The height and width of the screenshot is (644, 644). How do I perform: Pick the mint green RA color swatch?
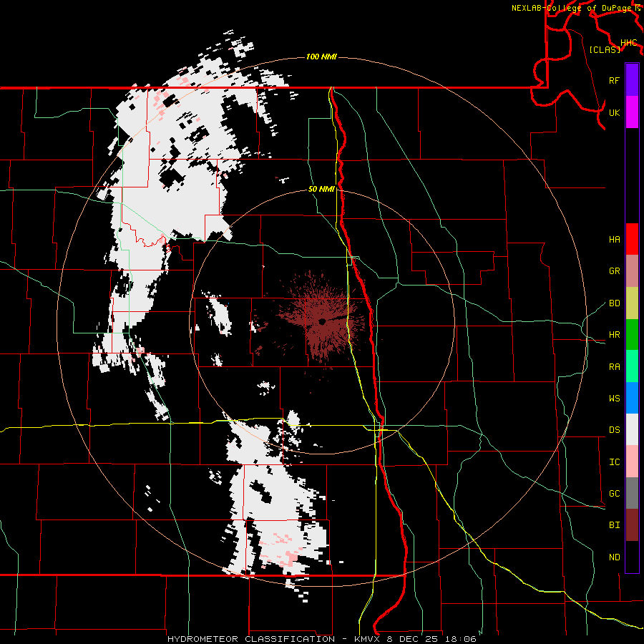click(x=632, y=366)
